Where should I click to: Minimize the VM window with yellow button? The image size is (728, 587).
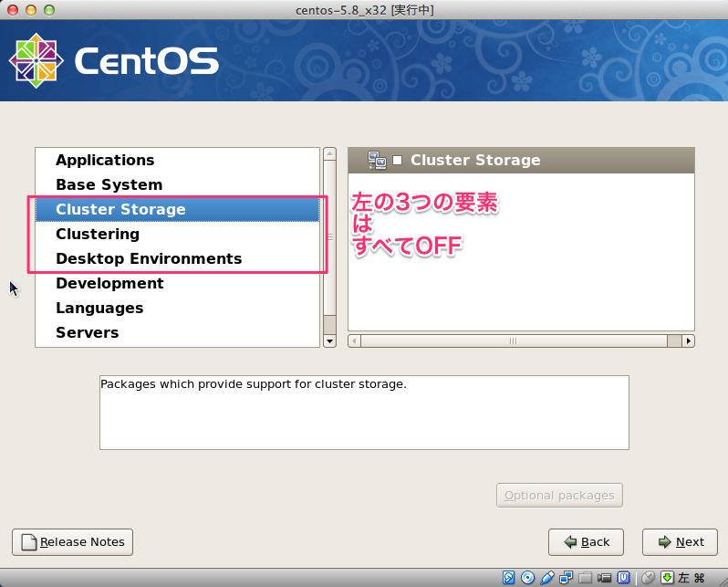31,10
